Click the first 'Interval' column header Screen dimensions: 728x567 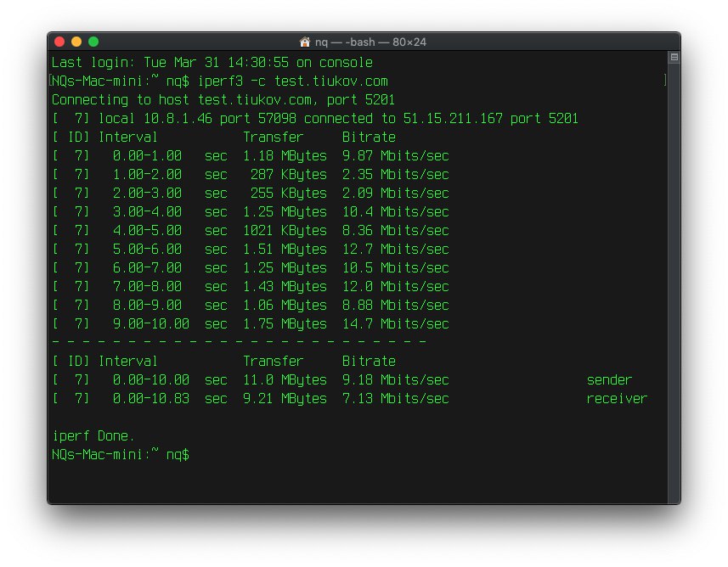click(127, 138)
